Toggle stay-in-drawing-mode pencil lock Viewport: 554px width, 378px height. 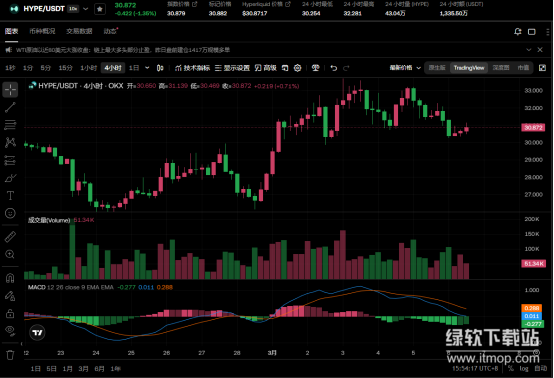[10, 296]
